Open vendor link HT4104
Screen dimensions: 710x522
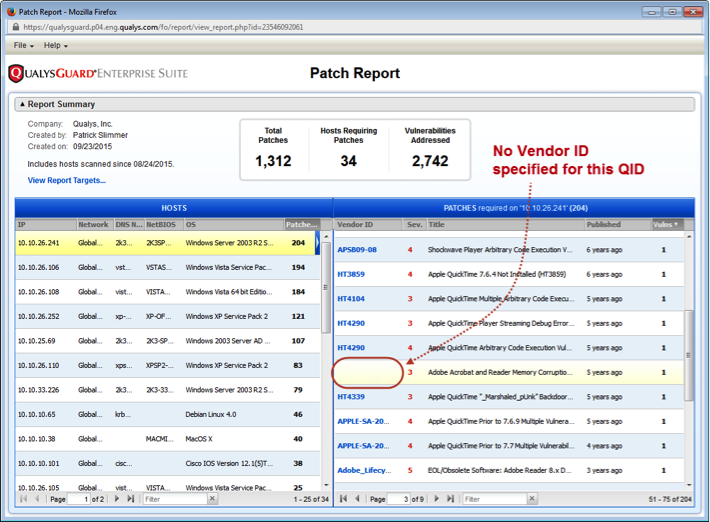coord(351,299)
